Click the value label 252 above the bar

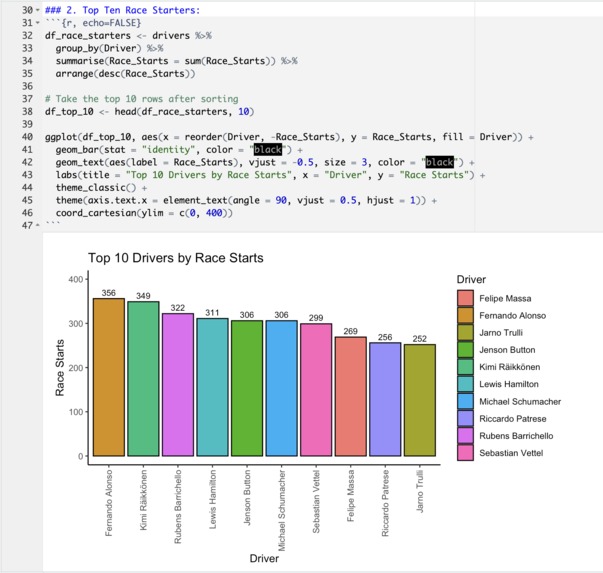pos(420,338)
